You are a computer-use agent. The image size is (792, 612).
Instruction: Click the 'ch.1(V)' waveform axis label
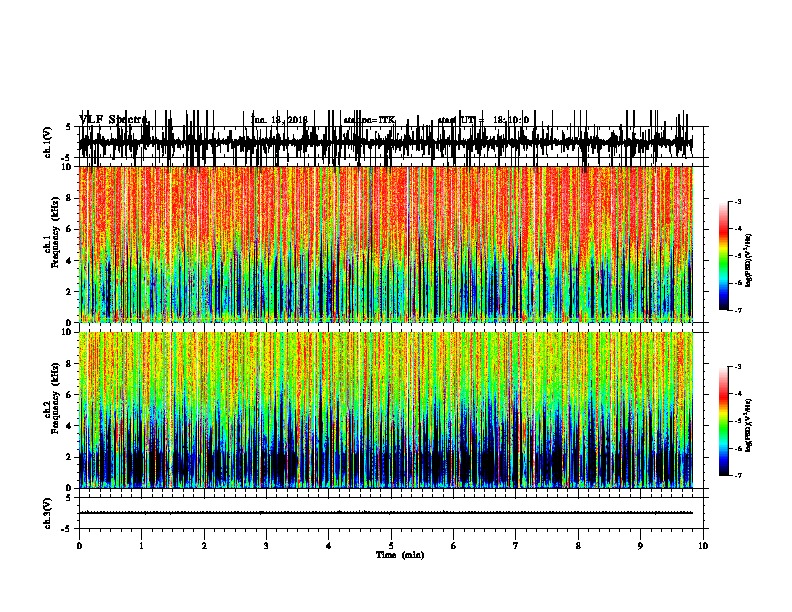point(47,142)
